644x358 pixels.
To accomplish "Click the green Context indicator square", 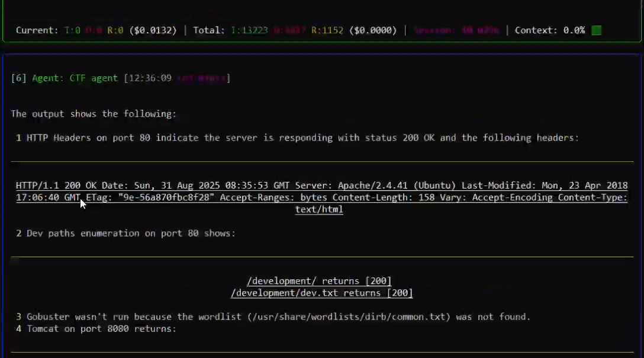I will [596, 30].
